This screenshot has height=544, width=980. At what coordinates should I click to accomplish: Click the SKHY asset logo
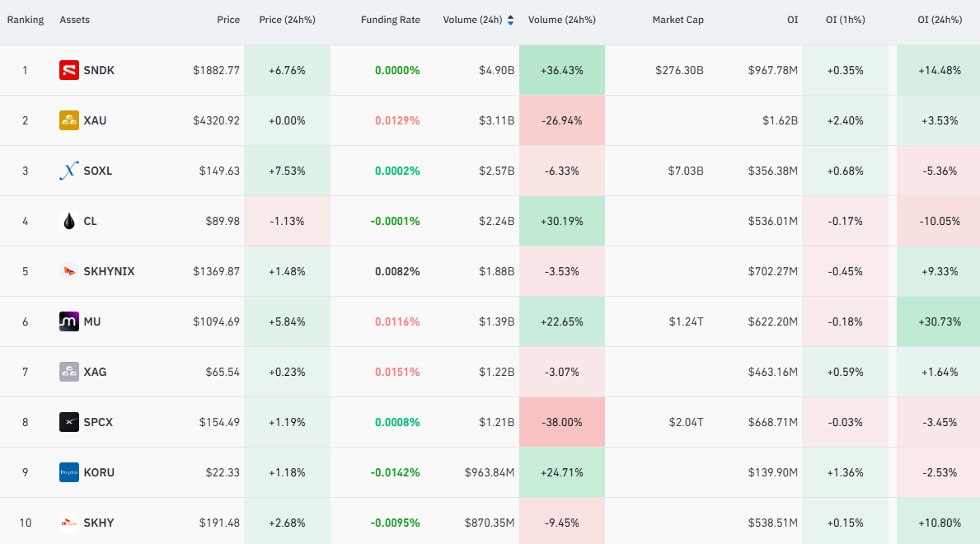click(x=68, y=523)
